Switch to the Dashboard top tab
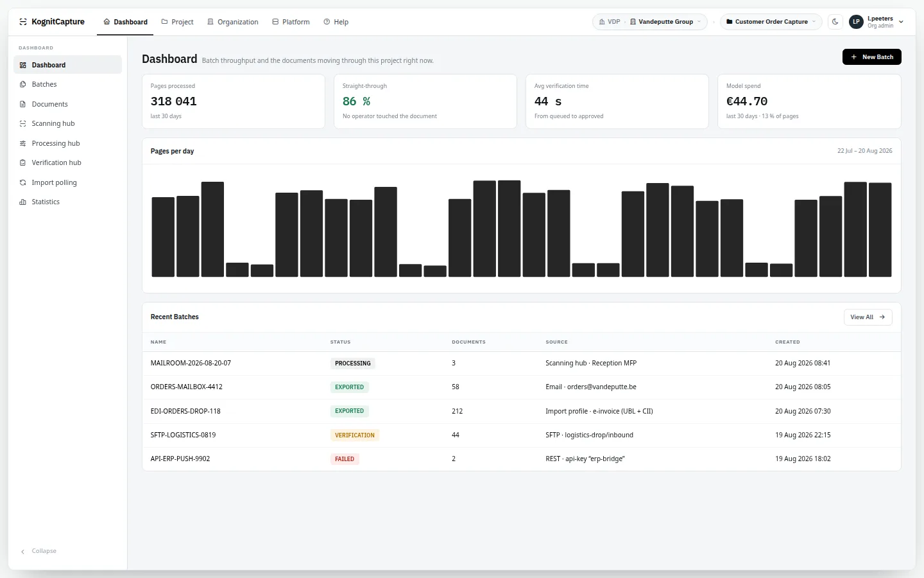The height and width of the screenshot is (578, 924). click(126, 22)
